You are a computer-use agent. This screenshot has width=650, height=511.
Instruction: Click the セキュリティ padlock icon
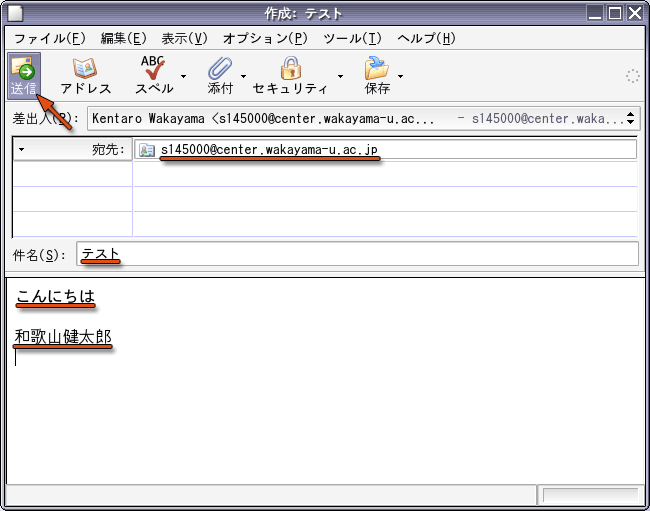click(291, 68)
